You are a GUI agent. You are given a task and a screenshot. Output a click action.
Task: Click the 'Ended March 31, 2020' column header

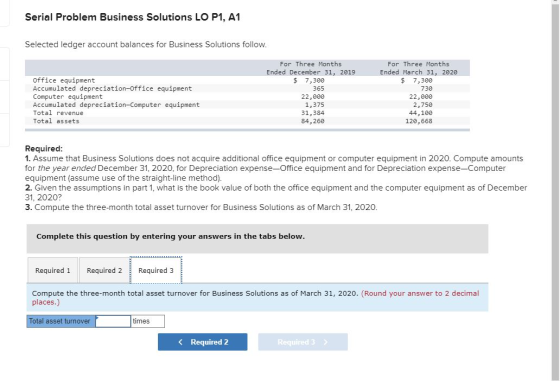pyautogui.click(x=418, y=72)
